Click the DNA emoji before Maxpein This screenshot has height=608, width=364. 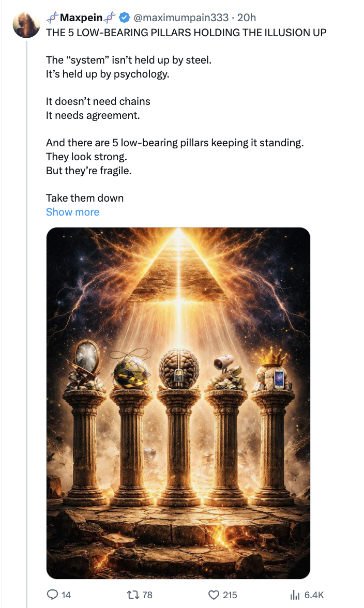coord(52,18)
